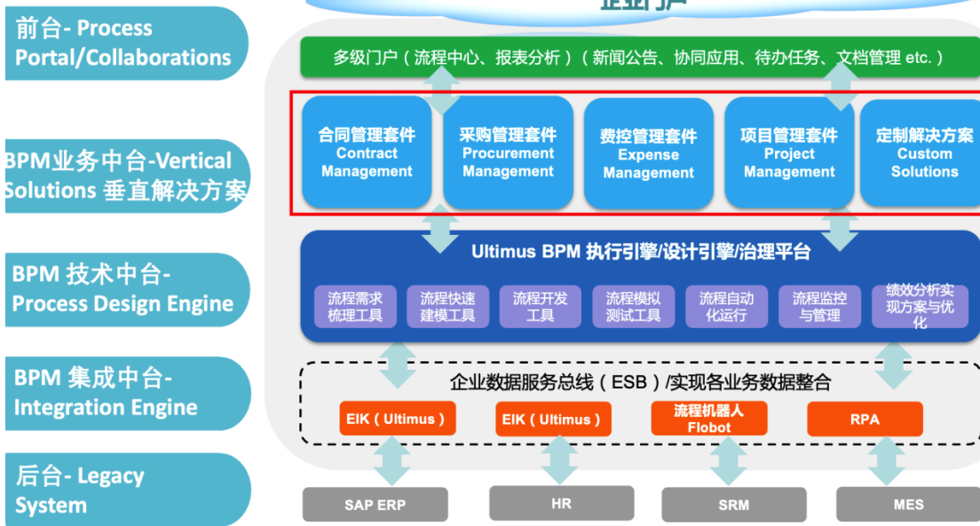Click the 企业数据服务总线（ESB）heading text
Viewport: 980px width, 526px height.
click(641, 381)
